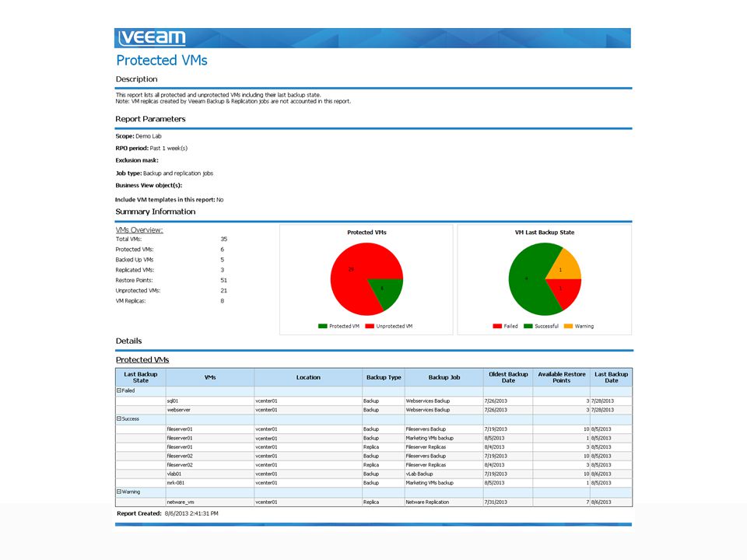Viewport: 747px width, 560px height.
Task: Select the sql01 VM cell
Action: pos(210,401)
